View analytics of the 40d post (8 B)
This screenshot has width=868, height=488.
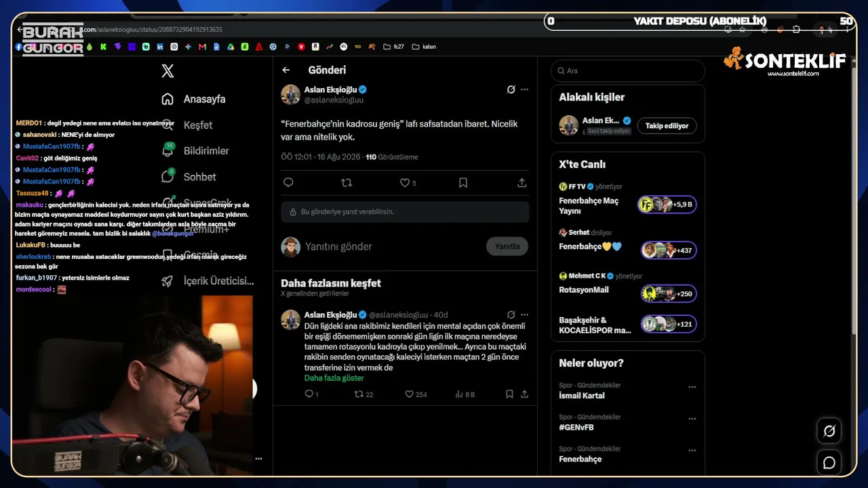click(465, 394)
